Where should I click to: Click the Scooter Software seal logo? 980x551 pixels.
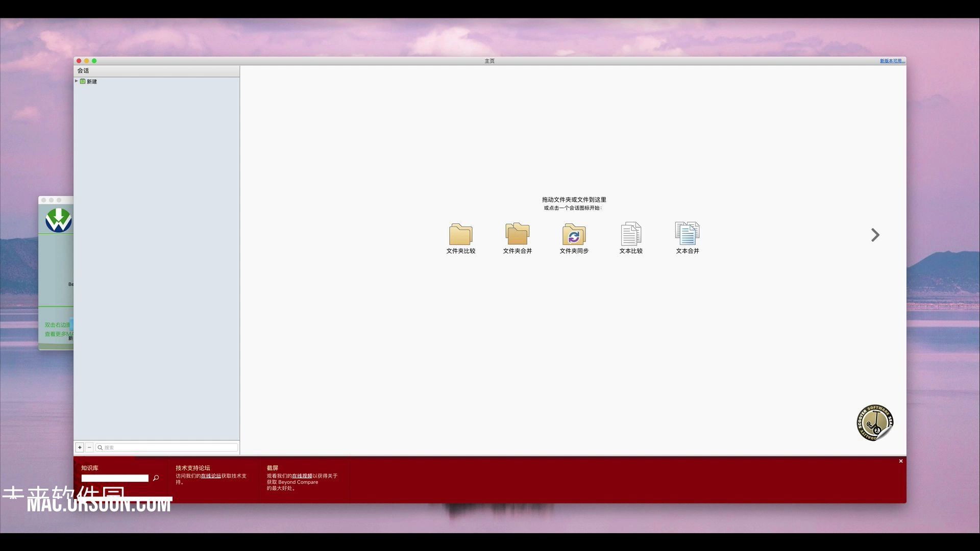tap(875, 422)
